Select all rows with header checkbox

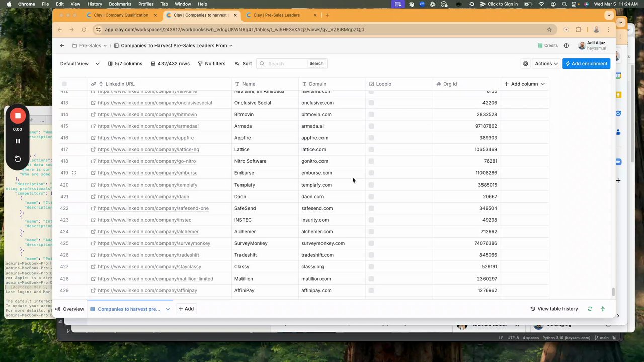pos(64,84)
